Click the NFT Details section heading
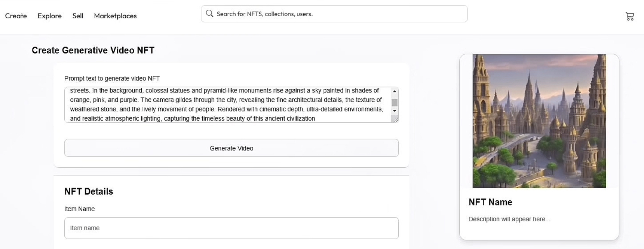The width and height of the screenshot is (644, 249). point(89,191)
